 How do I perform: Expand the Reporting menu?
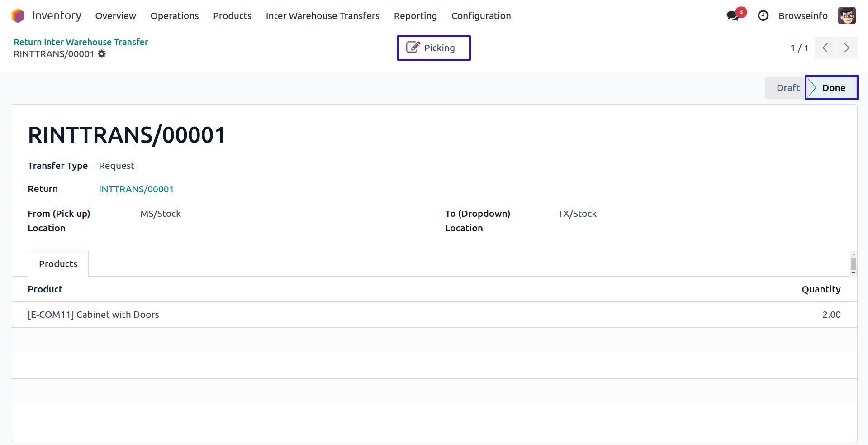point(415,16)
